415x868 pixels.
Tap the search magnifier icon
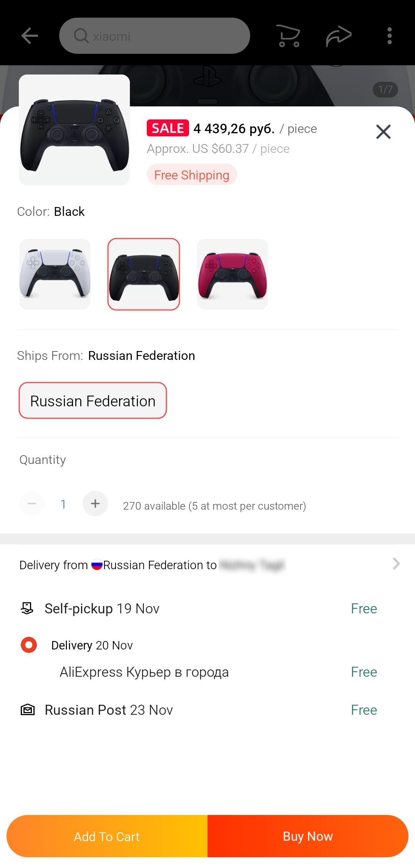tap(81, 36)
